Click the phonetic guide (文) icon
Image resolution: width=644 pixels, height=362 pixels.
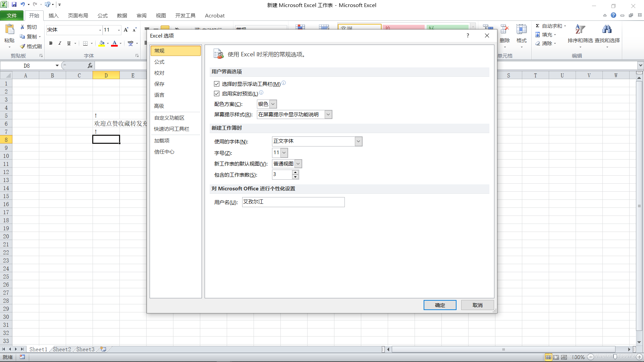pyautogui.click(x=130, y=43)
